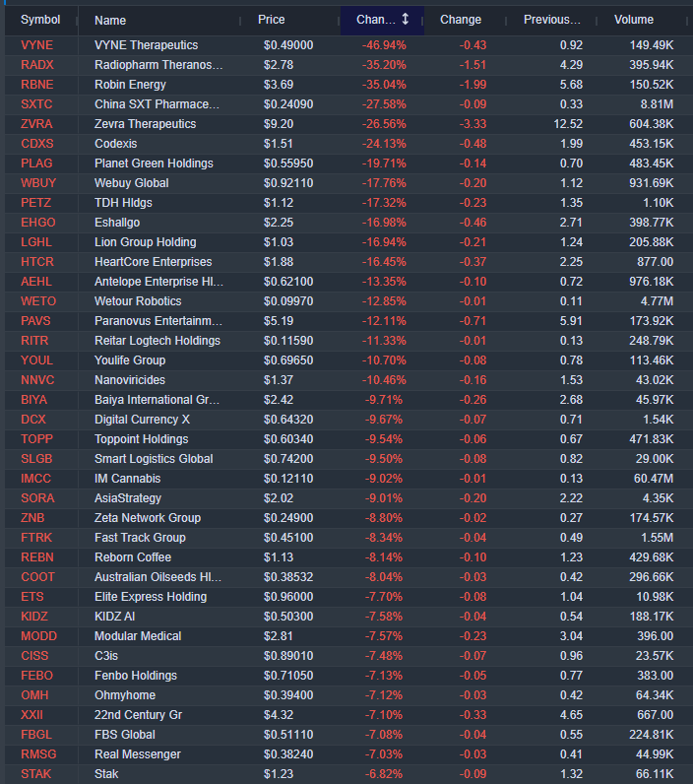
Task: Select the Reborn Coffee name cell
Action: click(133, 557)
